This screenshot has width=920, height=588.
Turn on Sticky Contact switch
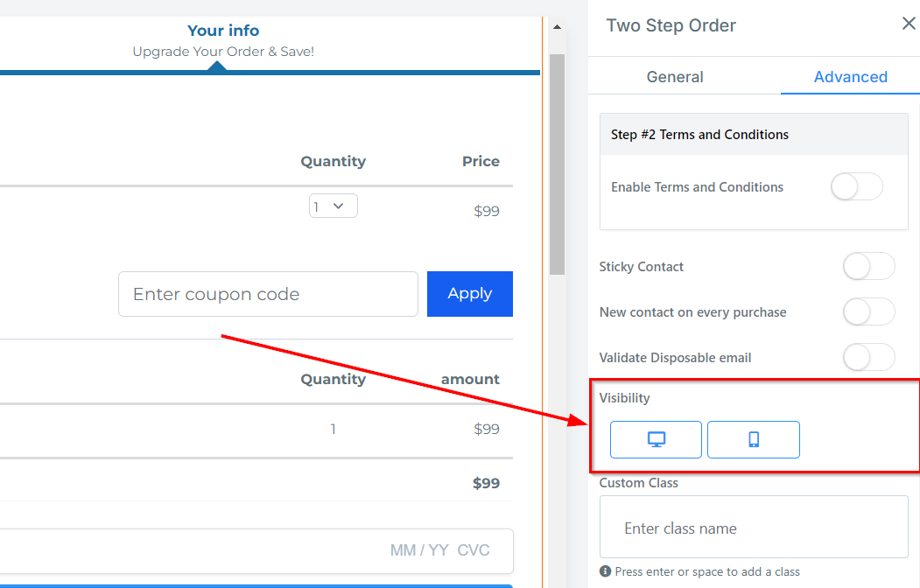868,267
